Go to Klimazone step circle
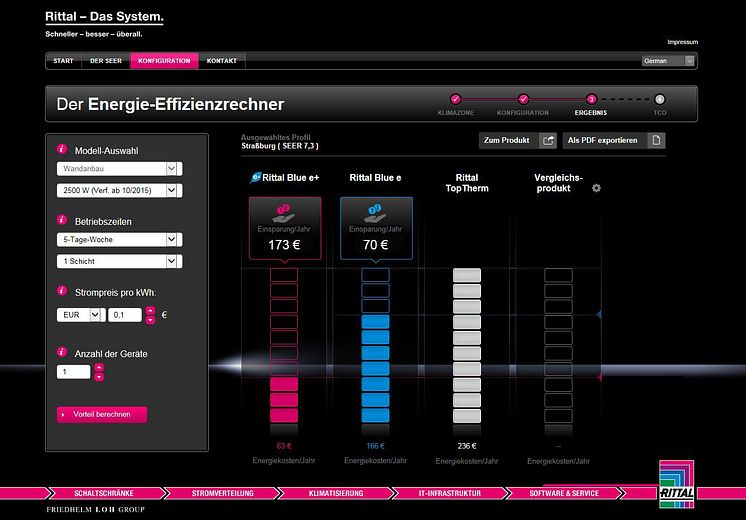Image resolution: width=746 pixels, height=520 pixels. [x=455, y=99]
